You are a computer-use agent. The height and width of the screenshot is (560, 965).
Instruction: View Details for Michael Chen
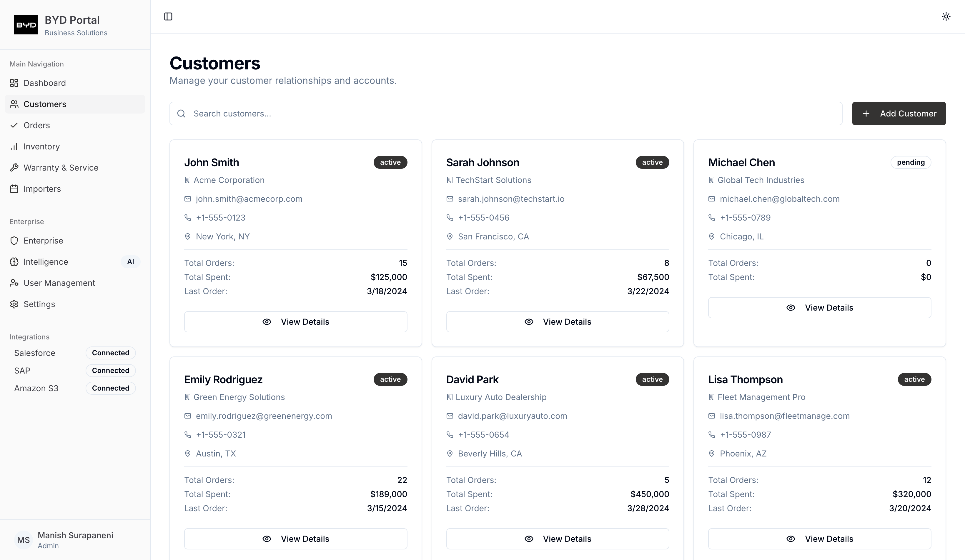(819, 308)
